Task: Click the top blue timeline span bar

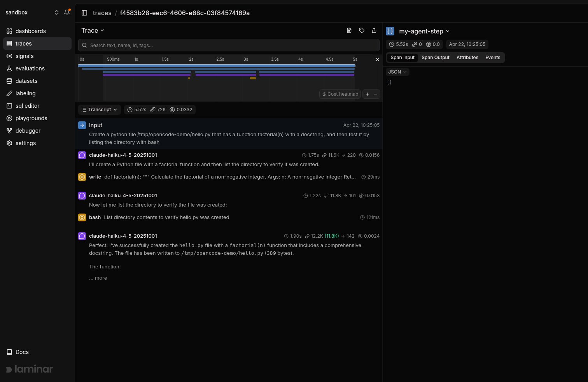Action: (x=217, y=66)
